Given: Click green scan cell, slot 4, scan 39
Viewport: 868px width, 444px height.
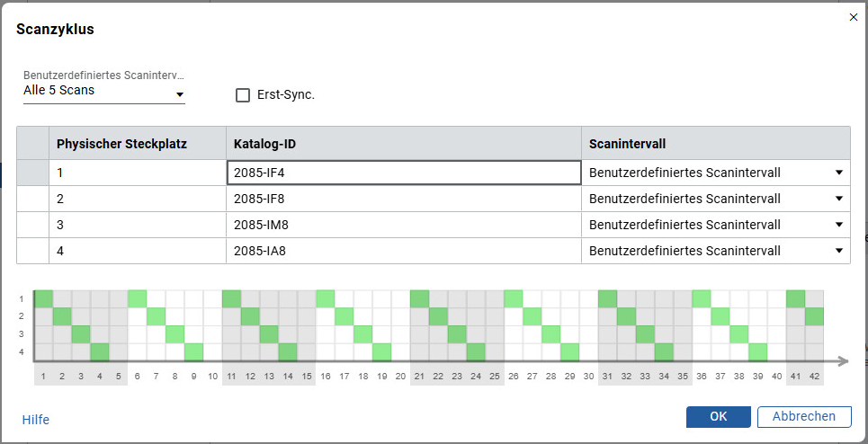Looking at the screenshot, I should [758, 352].
